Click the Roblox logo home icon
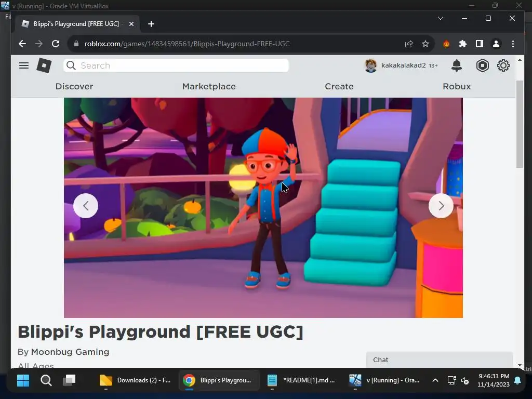Image resolution: width=532 pixels, height=399 pixels. pyautogui.click(x=44, y=65)
